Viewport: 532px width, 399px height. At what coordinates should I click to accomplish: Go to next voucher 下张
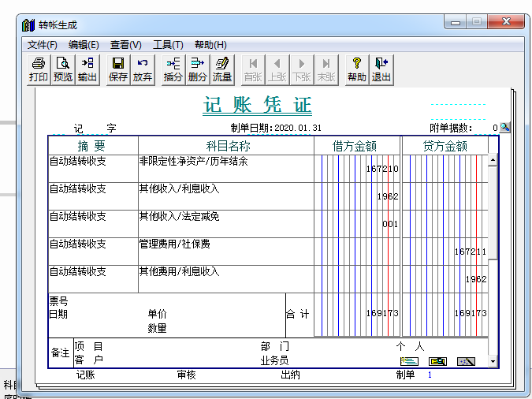coord(302,69)
